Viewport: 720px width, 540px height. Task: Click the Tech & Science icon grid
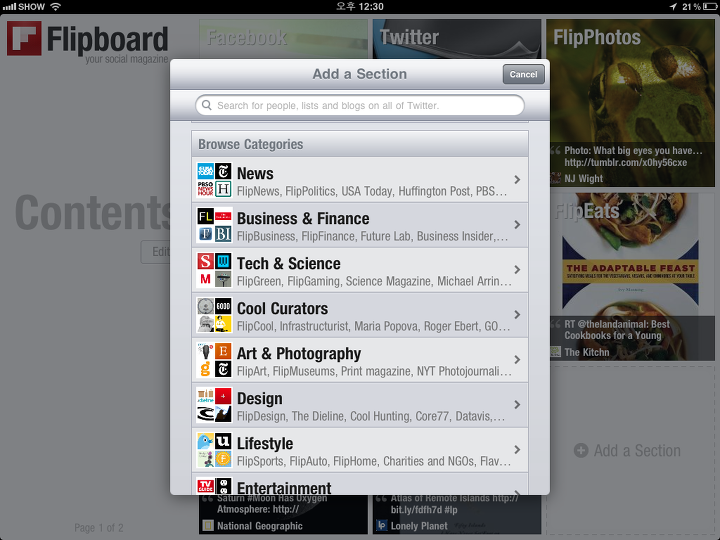click(x=214, y=270)
